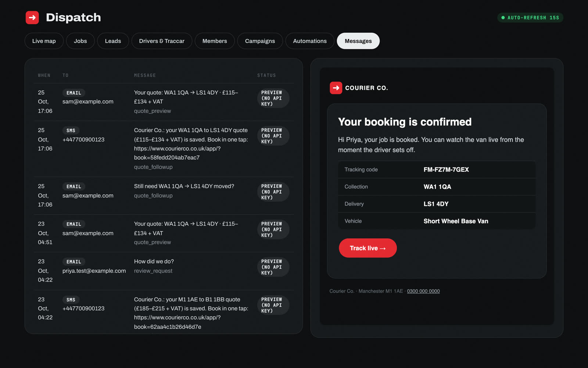Click the Track live button

368,248
